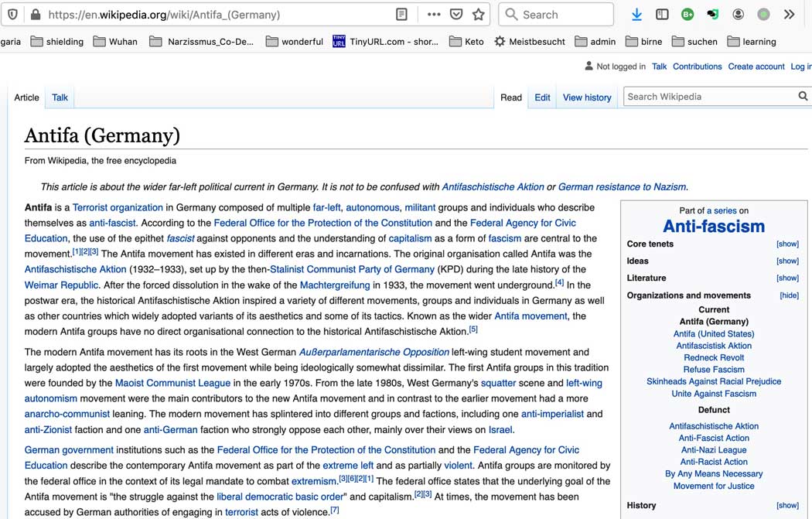This screenshot has height=519, width=812.
Task: Open the learning bookmarks folder
Action: pyautogui.click(x=752, y=42)
